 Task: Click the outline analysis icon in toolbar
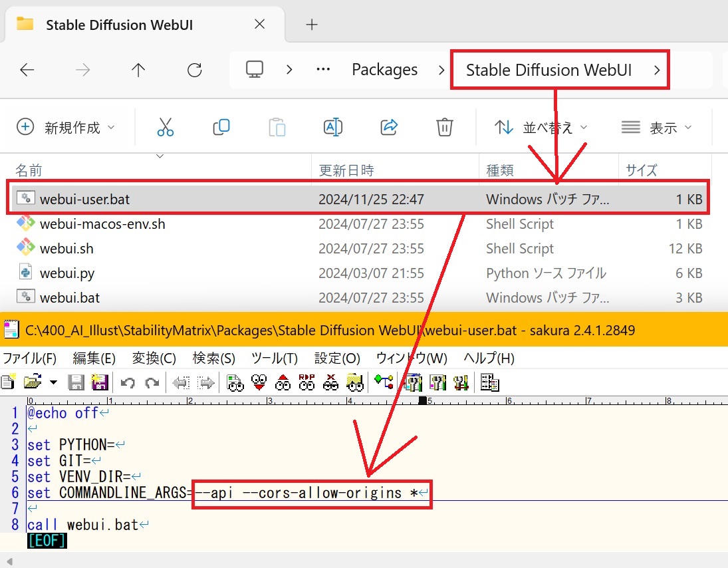(x=384, y=382)
